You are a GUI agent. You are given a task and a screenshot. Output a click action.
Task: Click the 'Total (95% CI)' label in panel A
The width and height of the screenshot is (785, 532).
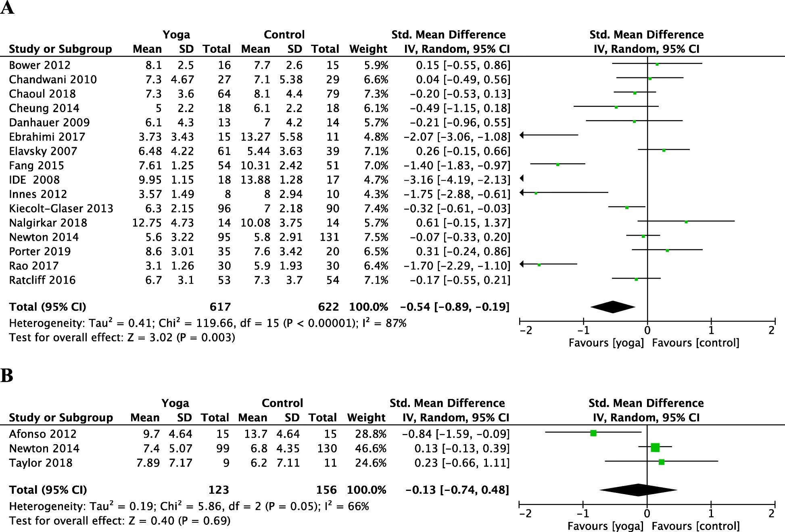(48, 307)
